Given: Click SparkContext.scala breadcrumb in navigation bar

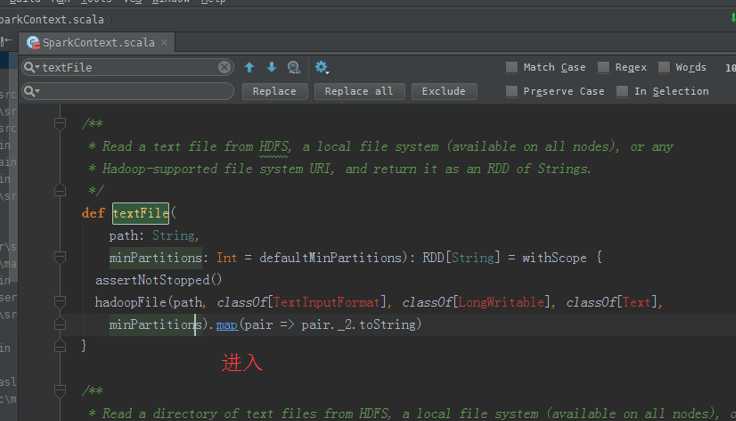Looking at the screenshot, I should coord(52,20).
